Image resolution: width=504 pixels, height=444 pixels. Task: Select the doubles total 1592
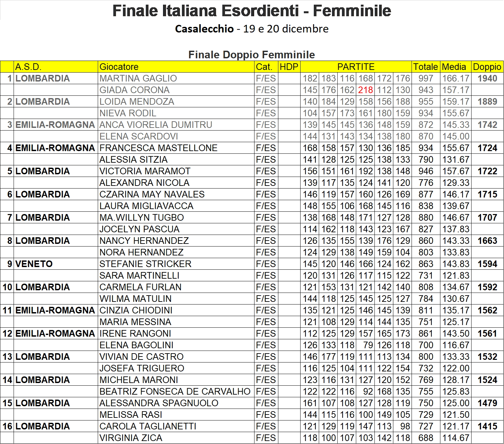487,287
